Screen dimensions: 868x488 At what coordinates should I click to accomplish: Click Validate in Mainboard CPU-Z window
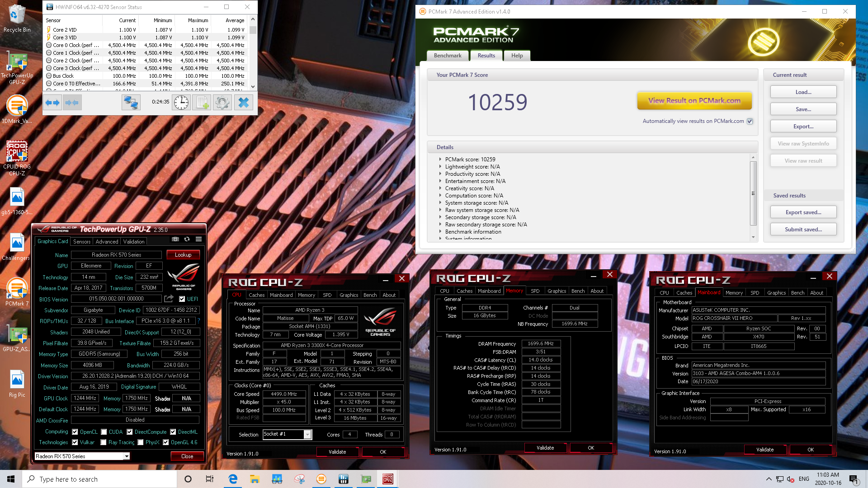point(765,450)
